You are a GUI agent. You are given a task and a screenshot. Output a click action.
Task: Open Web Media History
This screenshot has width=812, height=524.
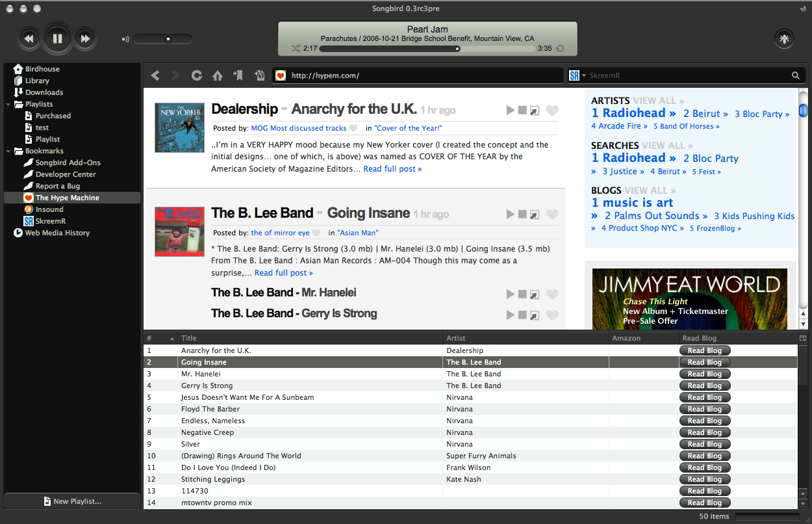57,233
